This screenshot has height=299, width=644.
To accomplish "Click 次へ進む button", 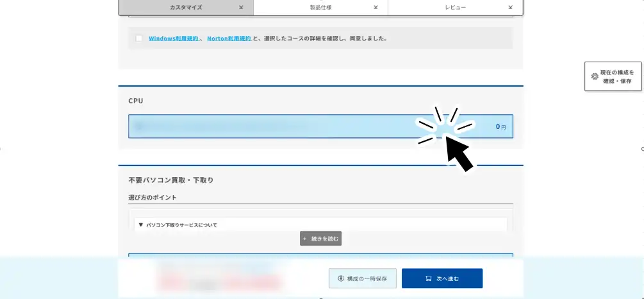I will pos(442,279).
